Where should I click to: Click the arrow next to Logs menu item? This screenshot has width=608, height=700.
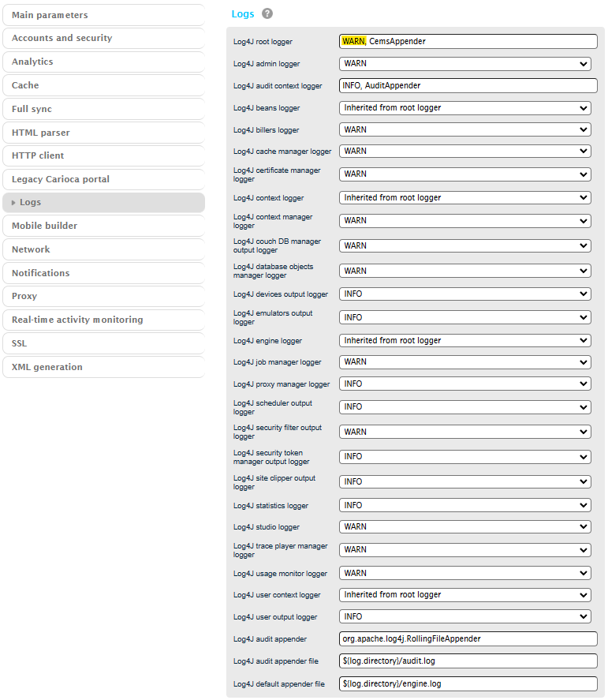tap(13, 203)
